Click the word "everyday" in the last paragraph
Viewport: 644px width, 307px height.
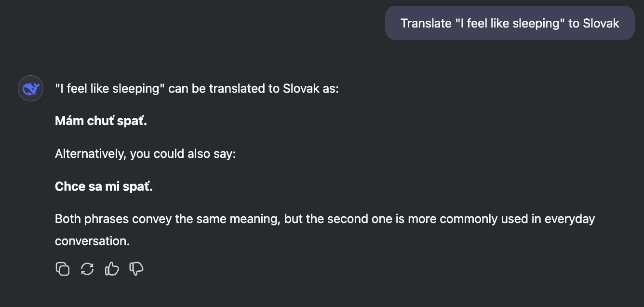coord(570,219)
